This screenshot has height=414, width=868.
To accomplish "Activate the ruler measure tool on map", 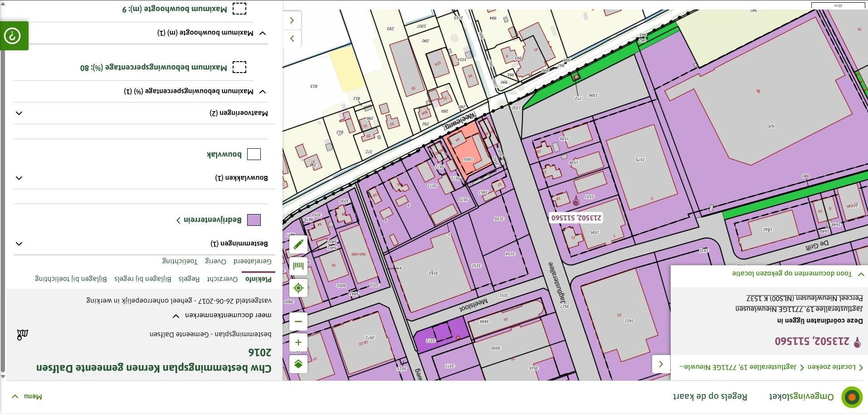I will (x=298, y=266).
